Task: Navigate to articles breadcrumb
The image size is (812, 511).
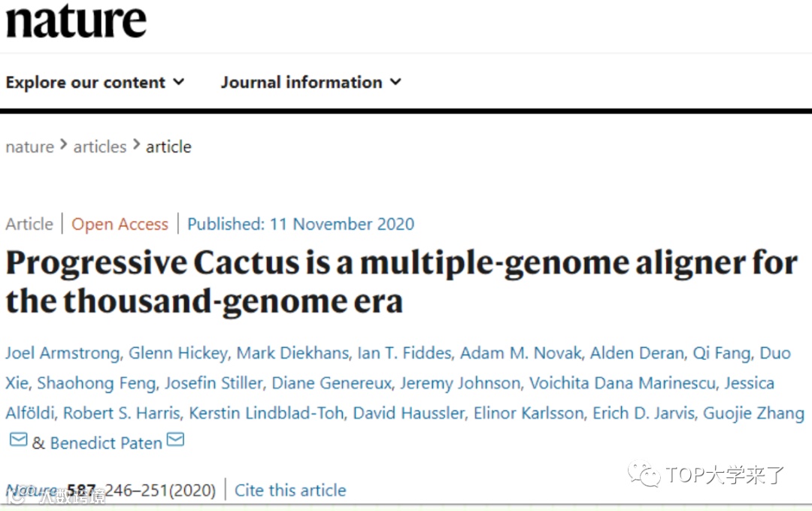Action: [100, 147]
